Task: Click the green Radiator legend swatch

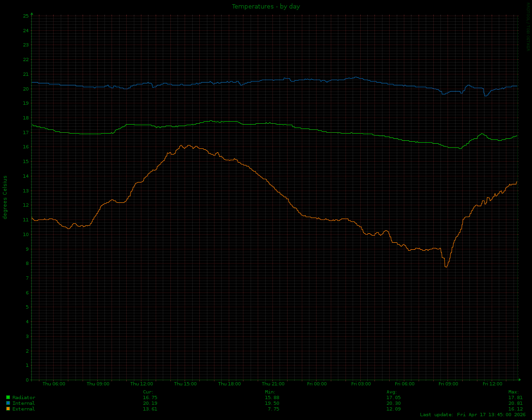Action: click(8, 397)
